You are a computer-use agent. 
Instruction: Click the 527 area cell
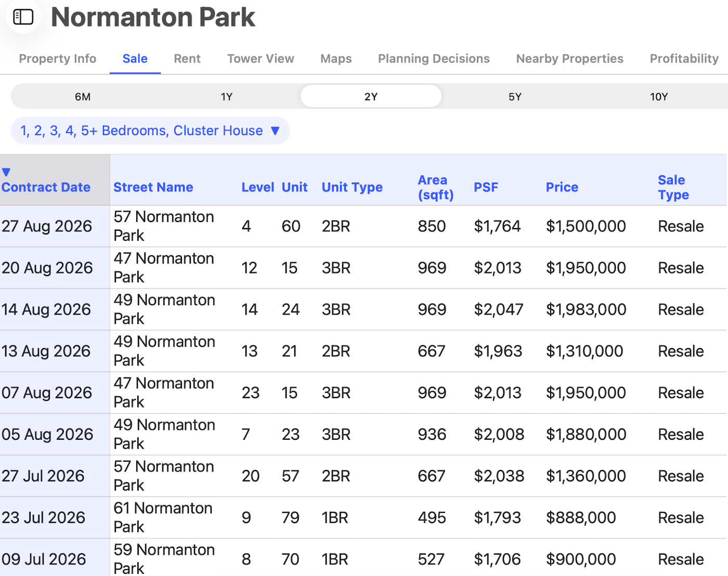pos(431,559)
